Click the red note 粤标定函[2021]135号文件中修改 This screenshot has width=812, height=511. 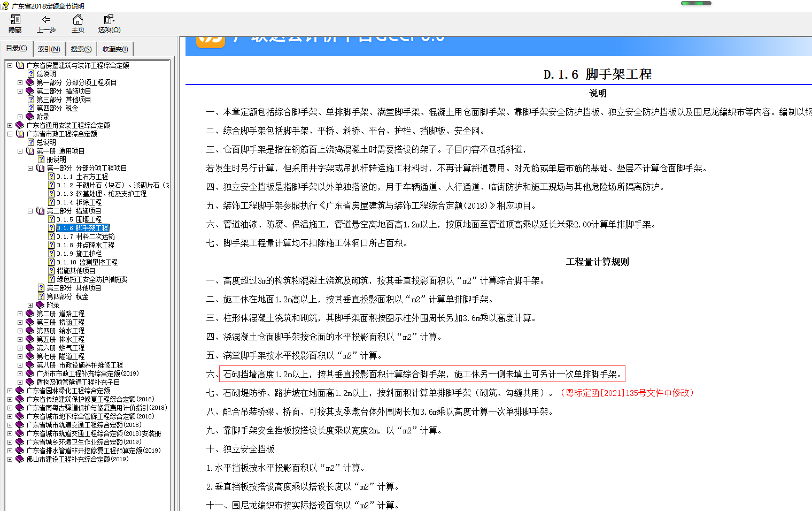pyautogui.click(x=628, y=393)
